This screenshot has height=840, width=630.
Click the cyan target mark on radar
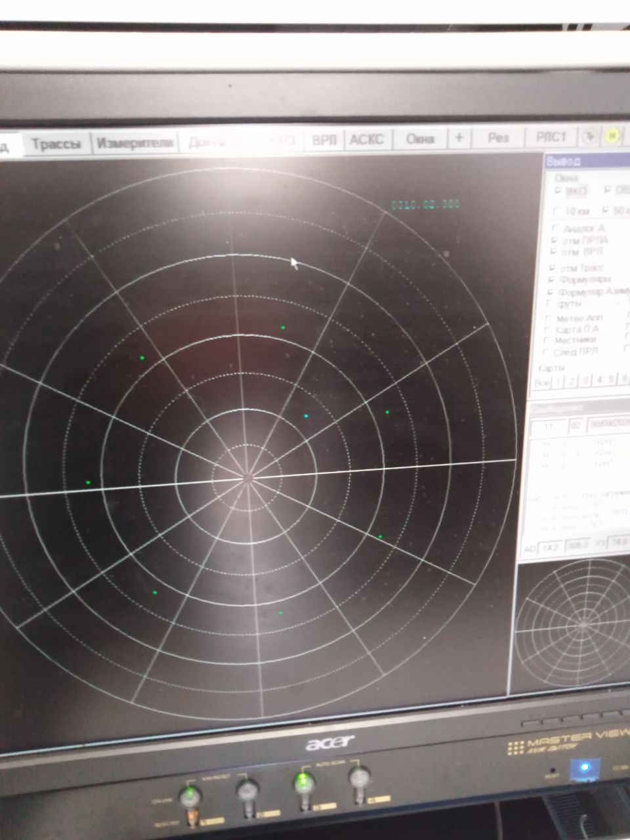tap(306, 416)
